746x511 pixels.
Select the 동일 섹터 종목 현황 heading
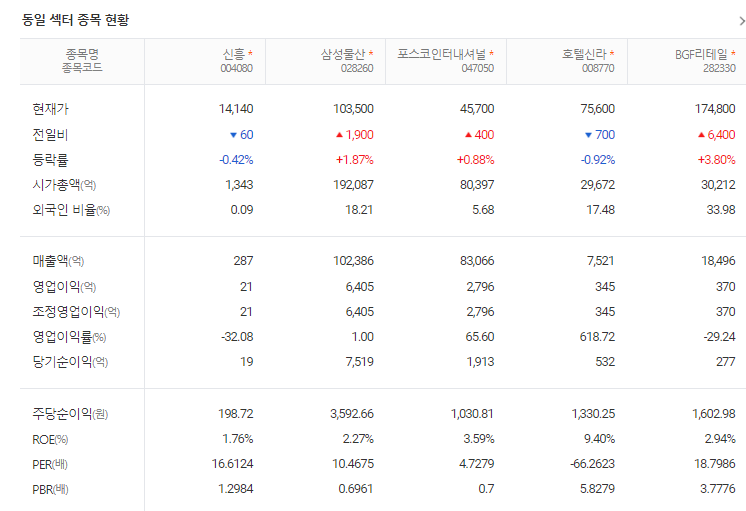pos(75,20)
